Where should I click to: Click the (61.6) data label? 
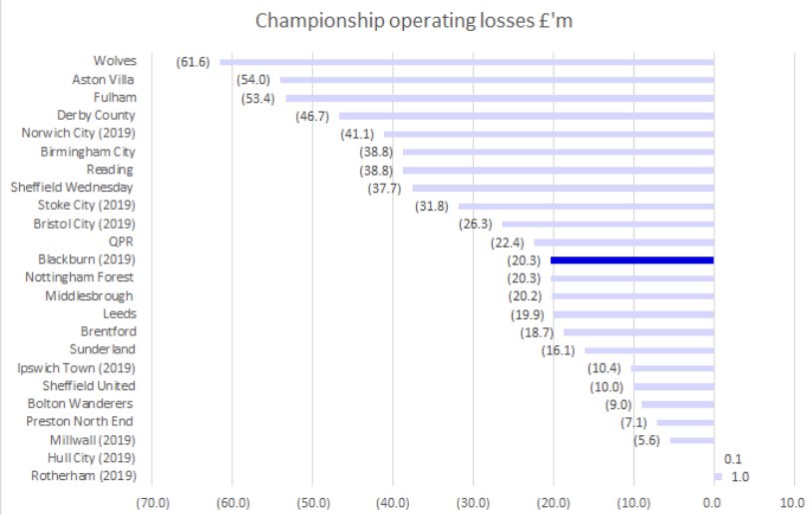coord(193,62)
